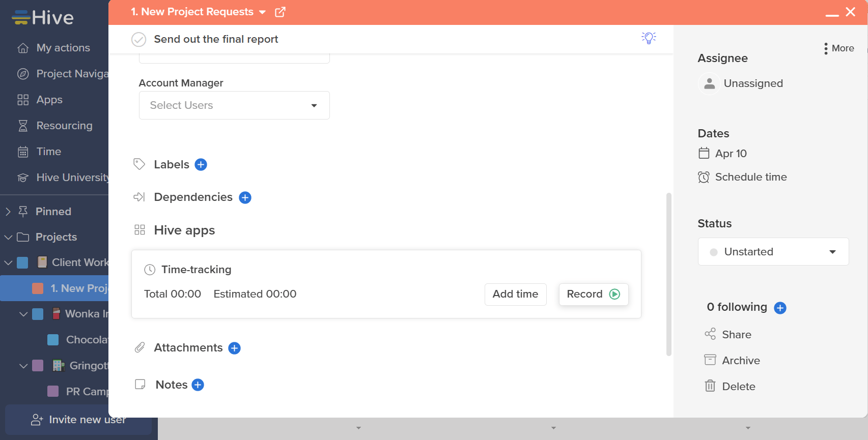
Task: Click the Pinned pin icon
Action: click(23, 212)
